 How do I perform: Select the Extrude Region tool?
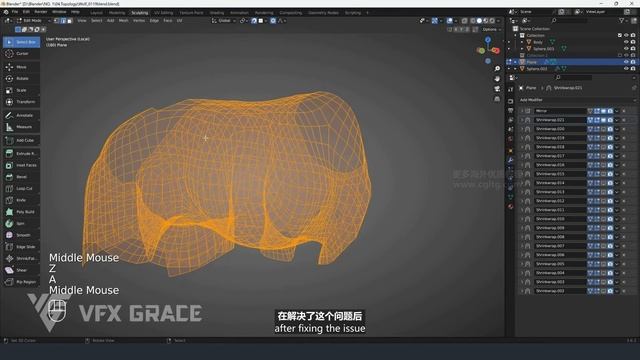(x=22, y=153)
